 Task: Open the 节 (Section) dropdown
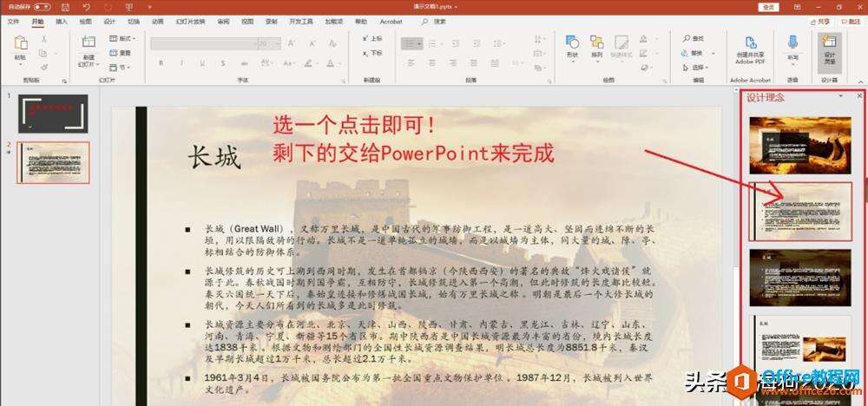pos(120,68)
